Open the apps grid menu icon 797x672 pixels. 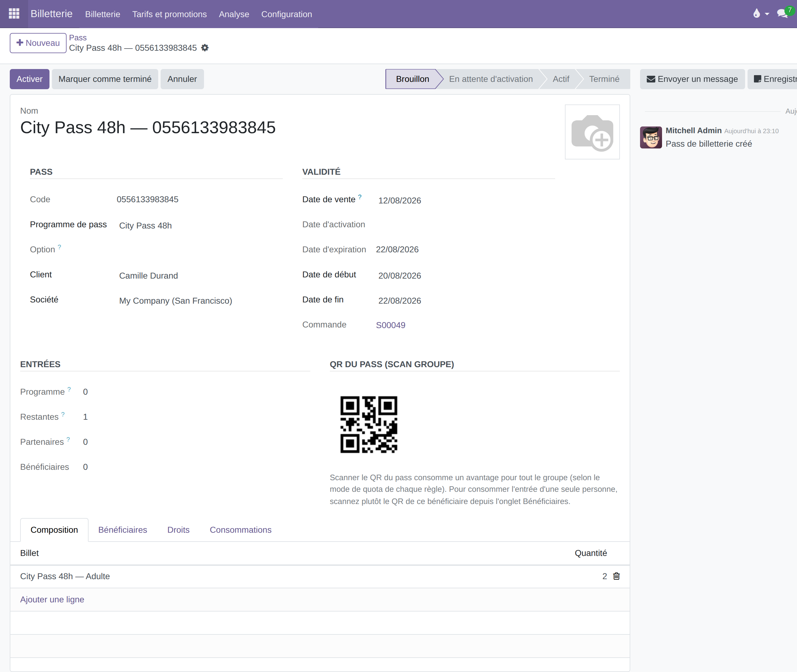(x=14, y=14)
